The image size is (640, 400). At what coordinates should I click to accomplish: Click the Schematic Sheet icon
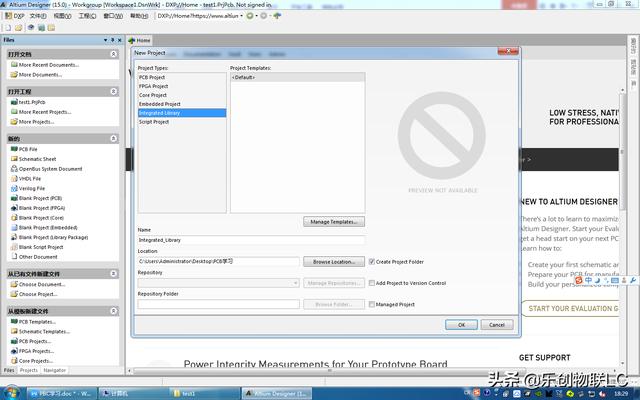tap(14, 159)
